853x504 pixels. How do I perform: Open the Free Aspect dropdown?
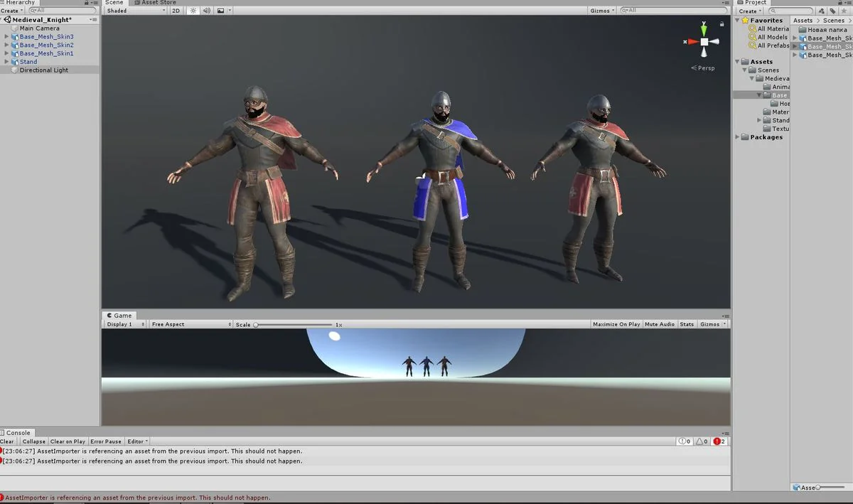(x=191, y=324)
